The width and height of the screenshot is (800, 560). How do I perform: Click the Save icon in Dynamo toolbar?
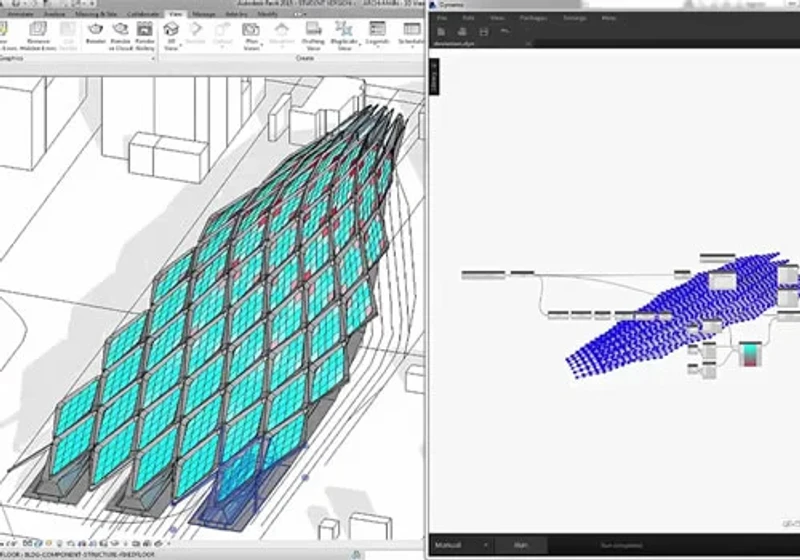click(484, 32)
